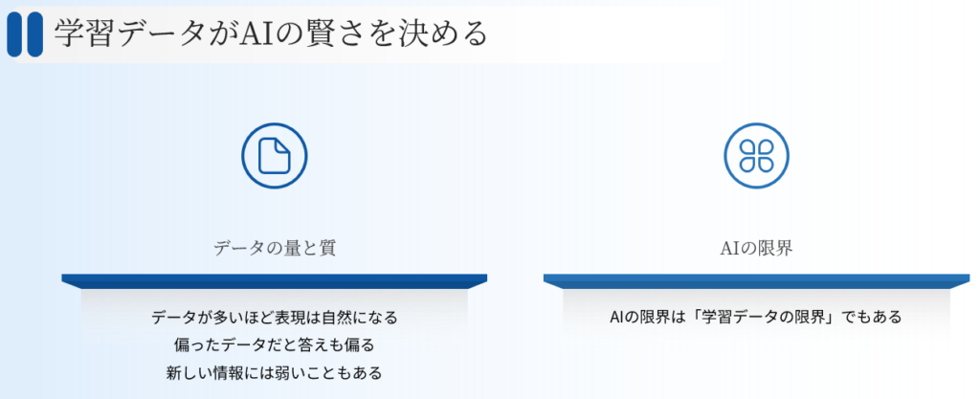Select the line 新しい情報には弱いこともある
This screenshot has height=399, width=980.
[x=275, y=372]
